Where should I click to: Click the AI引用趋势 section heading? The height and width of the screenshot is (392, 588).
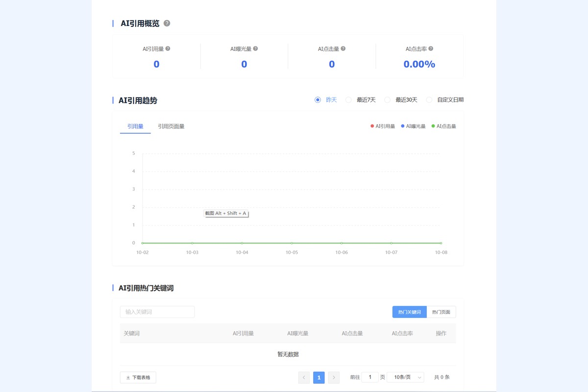[138, 100]
